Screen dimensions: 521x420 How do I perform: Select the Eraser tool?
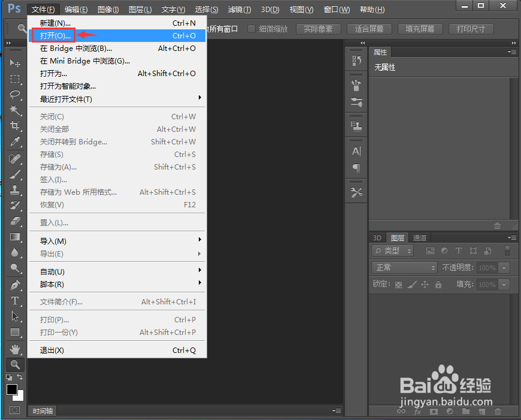coord(14,221)
